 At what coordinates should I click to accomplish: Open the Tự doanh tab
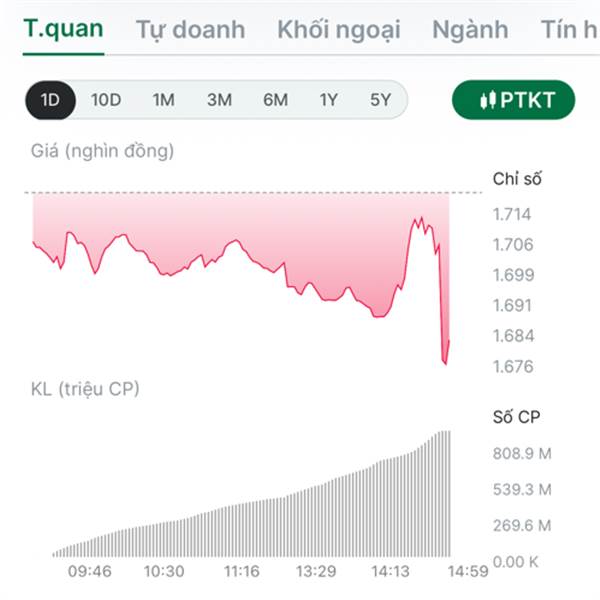pos(190,29)
